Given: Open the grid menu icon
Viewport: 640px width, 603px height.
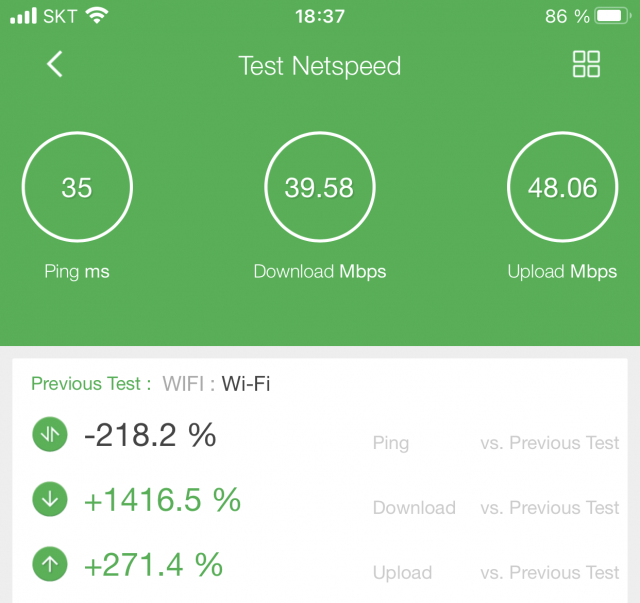Looking at the screenshot, I should pos(586,64).
